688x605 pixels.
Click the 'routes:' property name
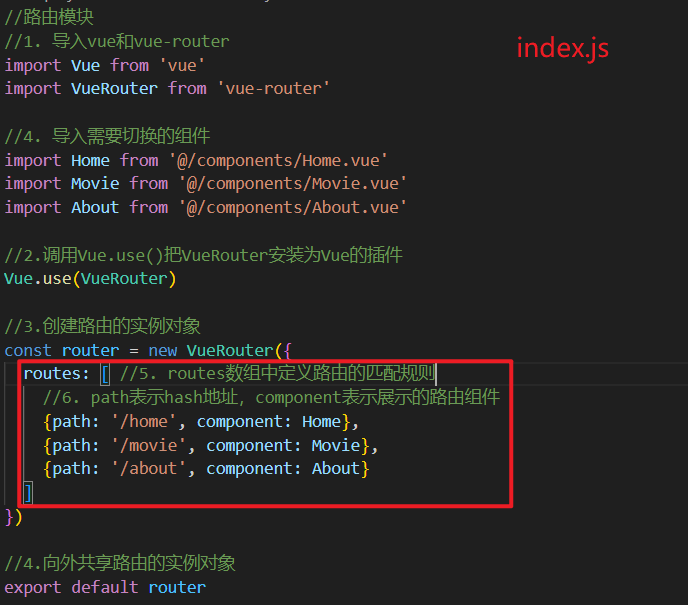click(56, 374)
